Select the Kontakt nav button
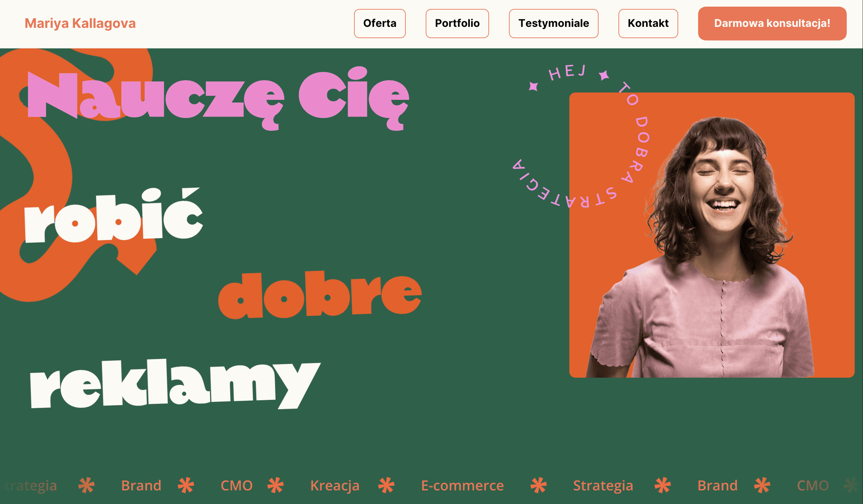This screenshot has height=504, width=863. [648, 23]
